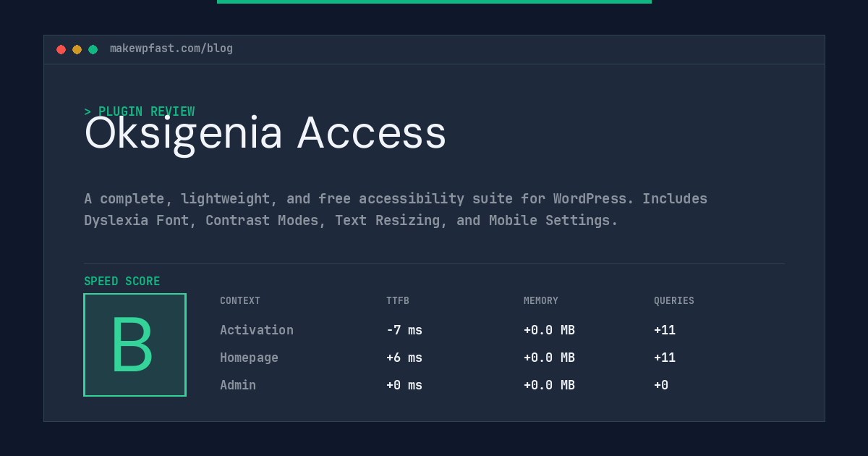This screenshot has height=456, width=868.
Task: Click the yellow window dot
Action: pos(77,49)
